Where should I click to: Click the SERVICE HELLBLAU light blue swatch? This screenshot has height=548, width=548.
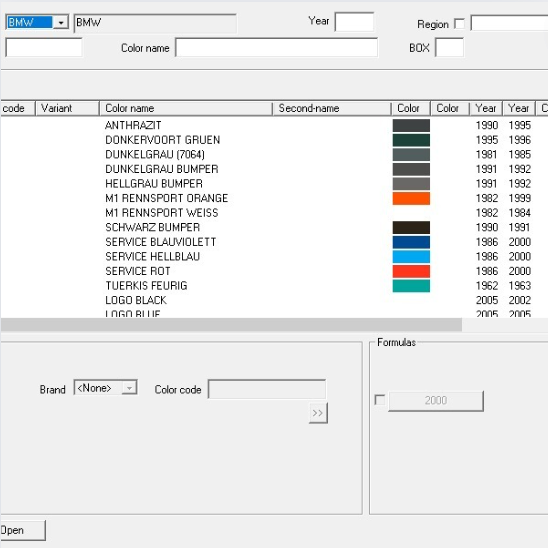pyautogui.click(x=411, y=257)
